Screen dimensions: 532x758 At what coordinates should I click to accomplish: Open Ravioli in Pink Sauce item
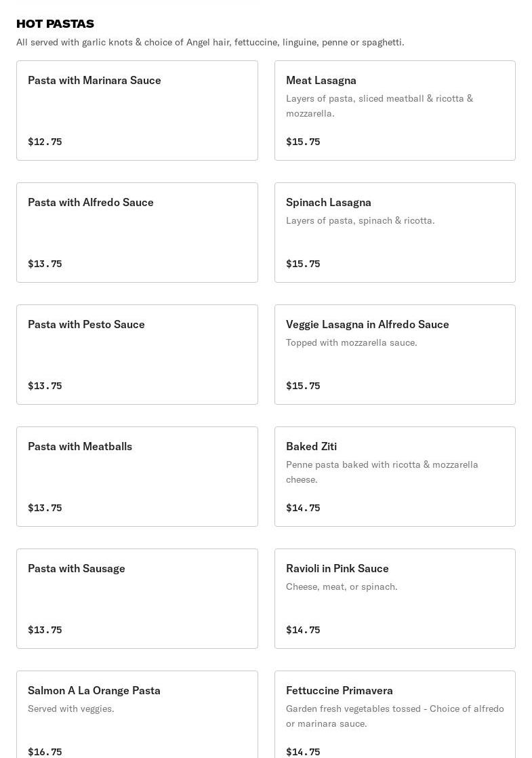tap(395, 599)
